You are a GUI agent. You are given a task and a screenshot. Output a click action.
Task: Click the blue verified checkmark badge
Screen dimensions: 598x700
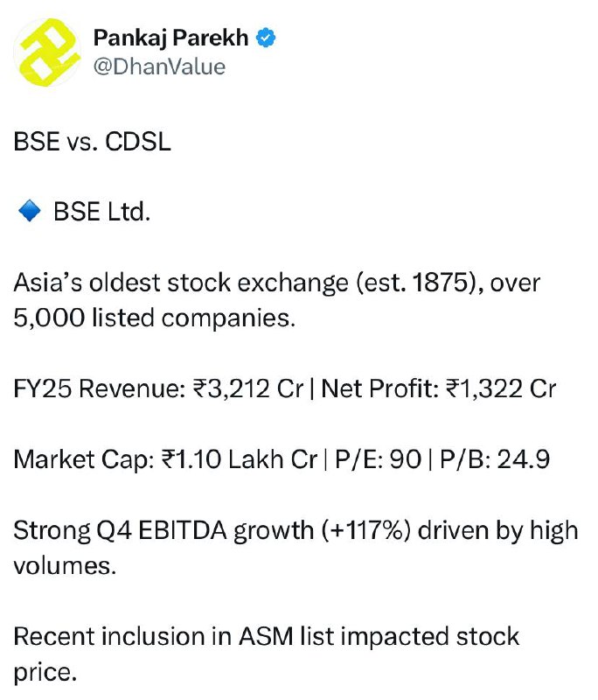pyautogui.click(x=265, y=38)
